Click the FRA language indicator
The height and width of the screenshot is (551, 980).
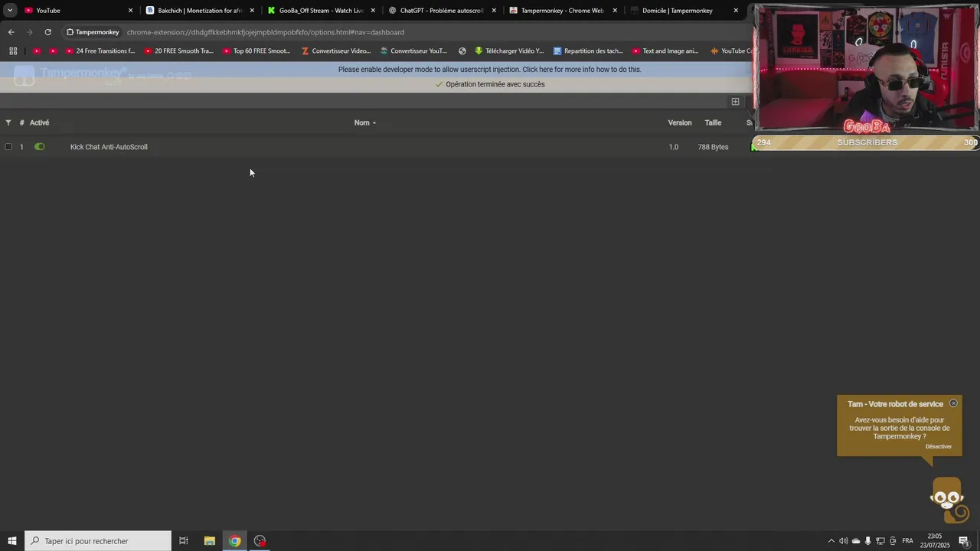pos(908,541)
